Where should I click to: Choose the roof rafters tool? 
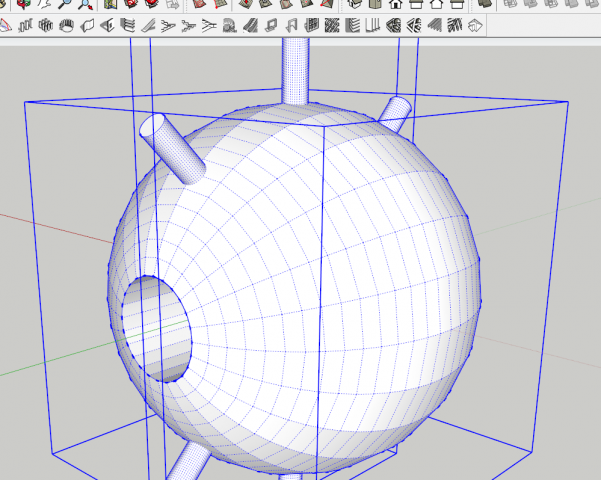coord(434,26)
